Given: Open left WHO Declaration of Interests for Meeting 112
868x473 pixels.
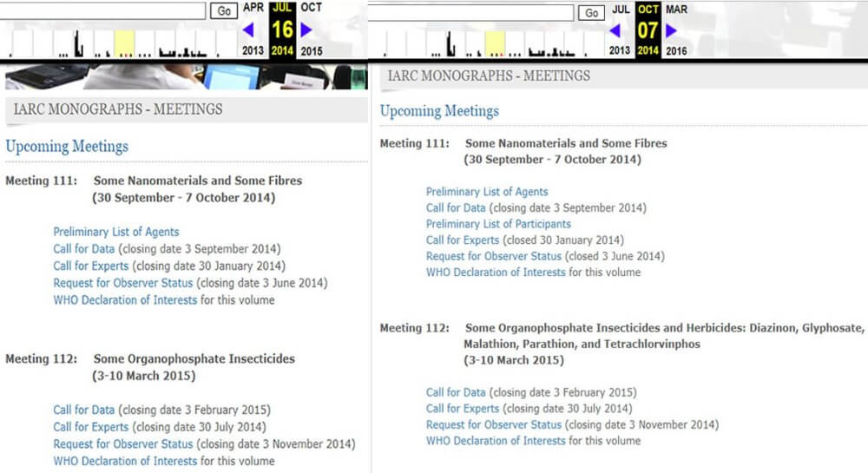Looking at the screenshot, I should (x=125, y=461).
